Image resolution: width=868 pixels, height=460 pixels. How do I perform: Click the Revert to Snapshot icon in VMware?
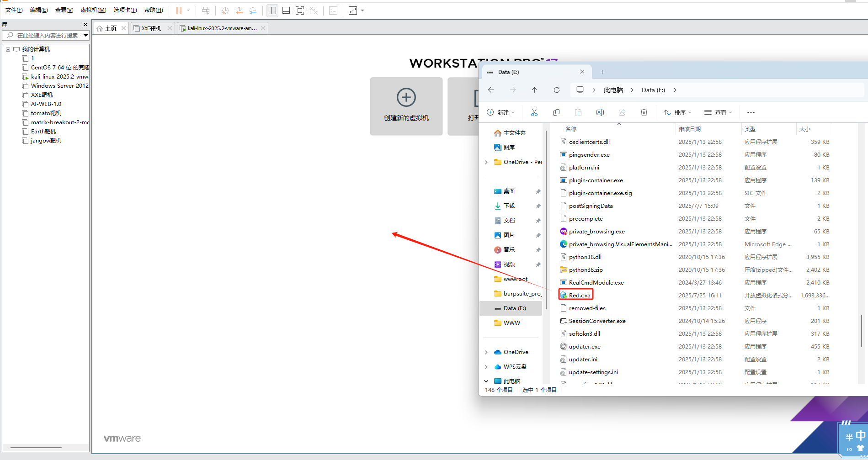click(x=239, y=10)
